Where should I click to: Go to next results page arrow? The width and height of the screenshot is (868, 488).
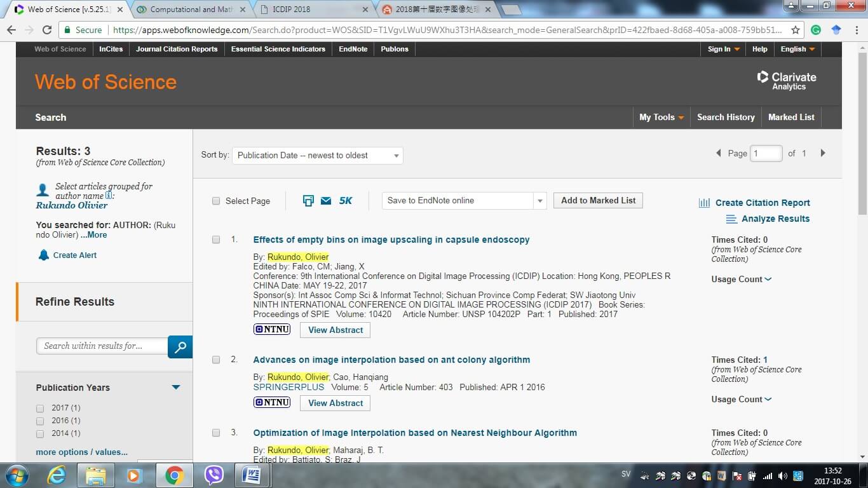(x=823, y=153)
